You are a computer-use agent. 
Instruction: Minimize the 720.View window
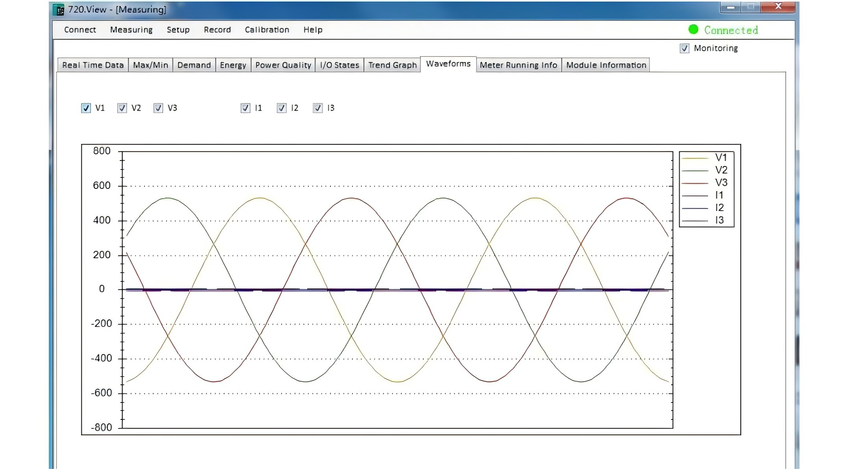[x=731, y=7]
